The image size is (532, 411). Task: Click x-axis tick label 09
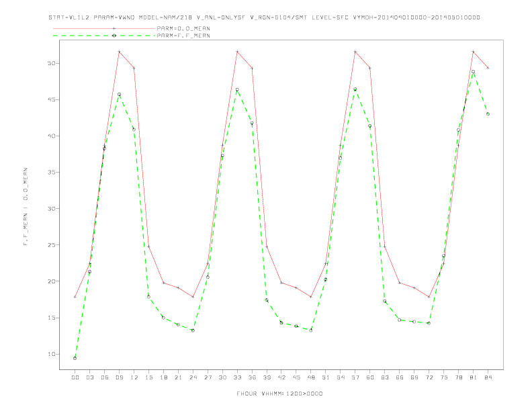119,377
